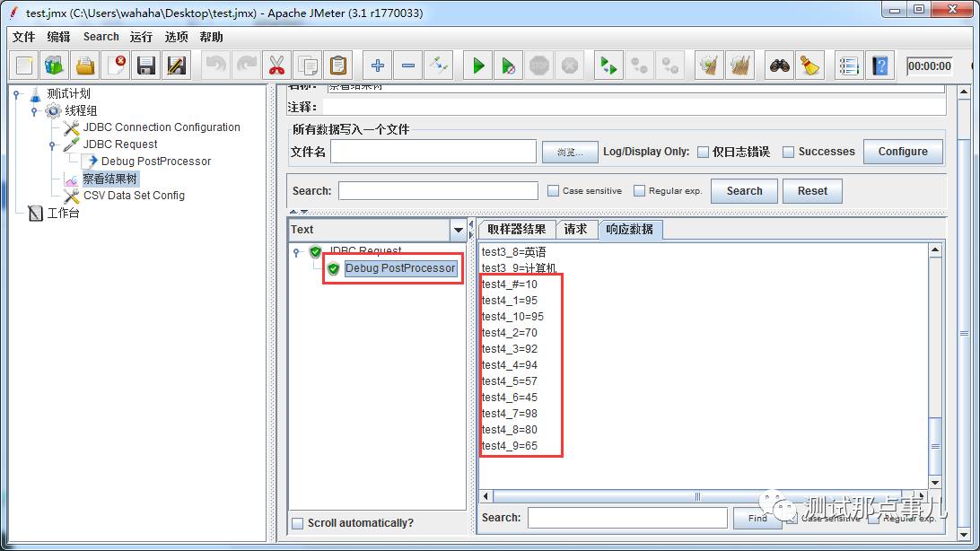The image size is (980, 551).
Task: Open the 选项 menu
Action: (176, 37)
